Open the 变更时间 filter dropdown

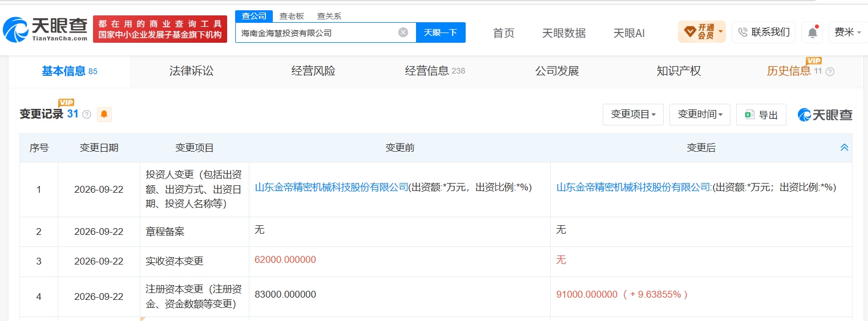tap(700, 115)
